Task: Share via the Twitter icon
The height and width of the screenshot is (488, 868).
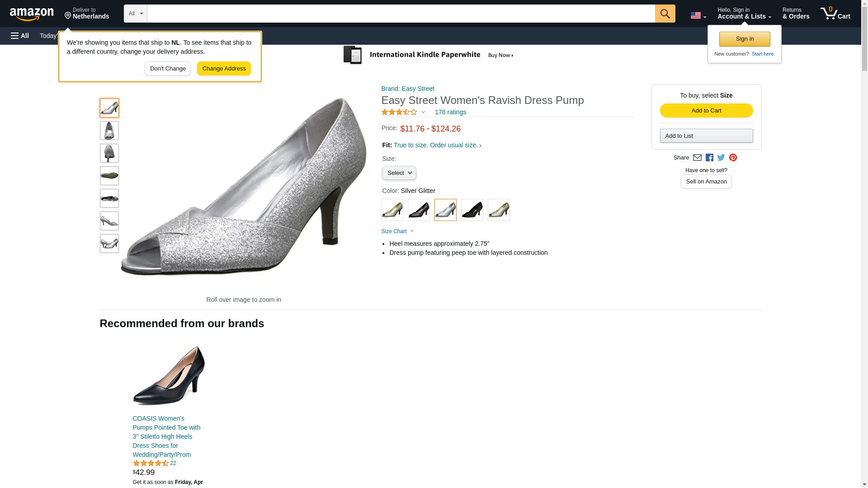Action: (721, 158)
